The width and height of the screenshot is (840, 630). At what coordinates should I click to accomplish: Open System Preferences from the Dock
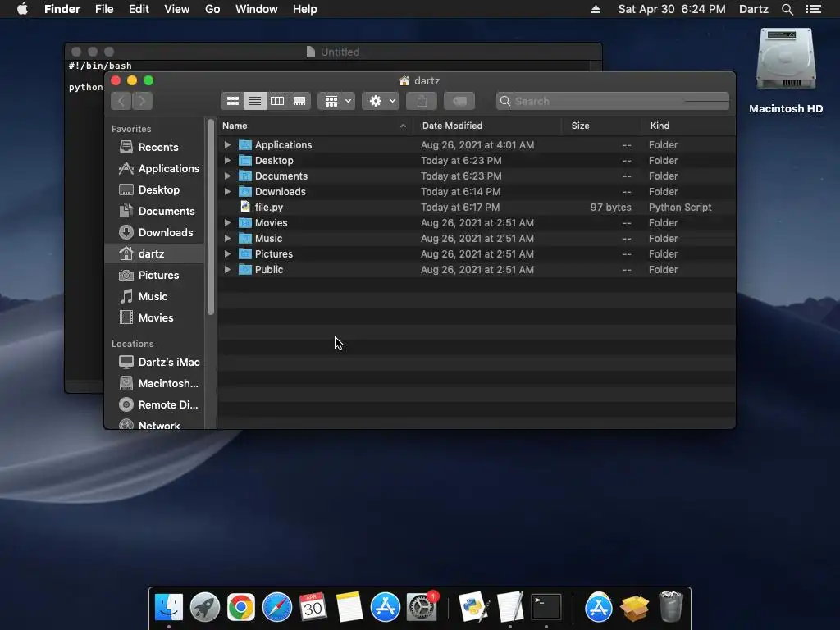pos(422,607)
